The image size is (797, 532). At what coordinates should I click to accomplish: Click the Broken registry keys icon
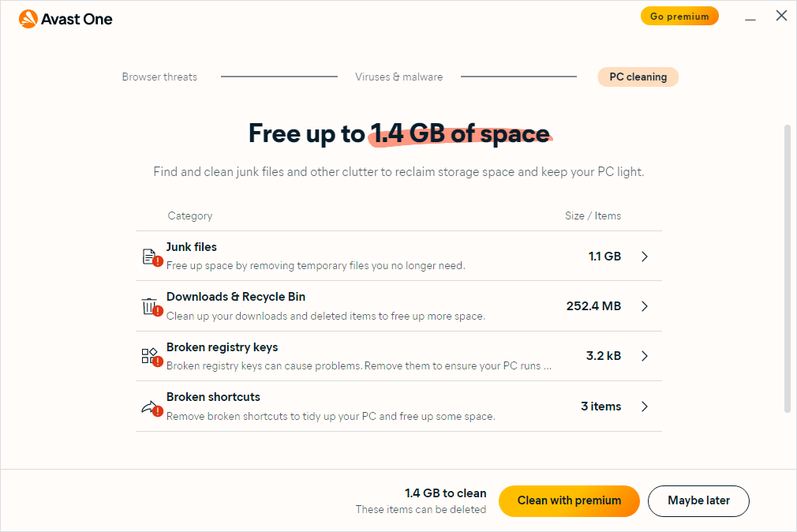coord(149,356)
